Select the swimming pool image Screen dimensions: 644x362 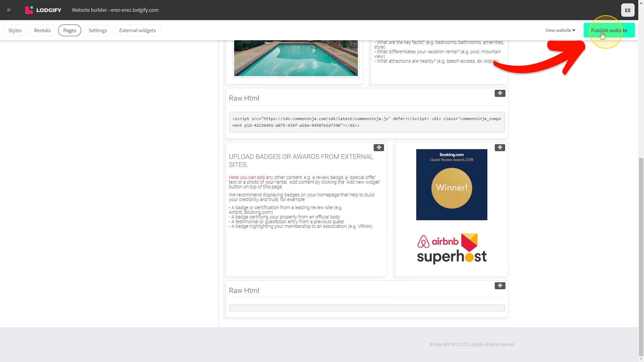(x=296, y=58)
